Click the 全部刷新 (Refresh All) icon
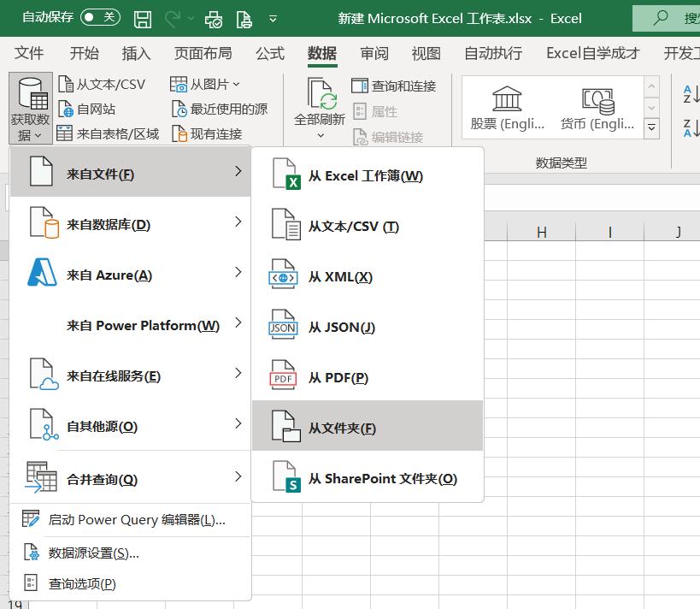This screenshot has height=609, width=700. [x=321, y=94]
